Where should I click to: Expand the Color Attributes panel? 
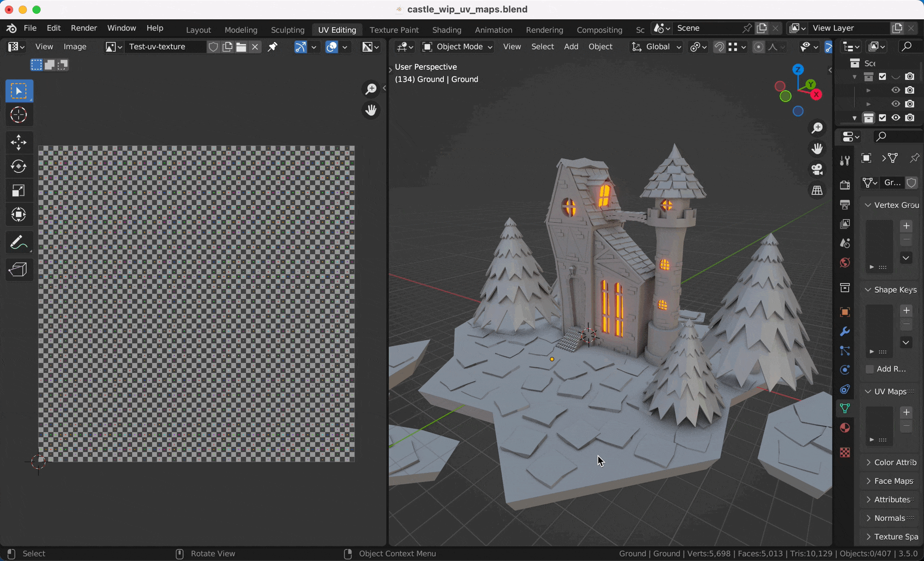click(868, 462)
